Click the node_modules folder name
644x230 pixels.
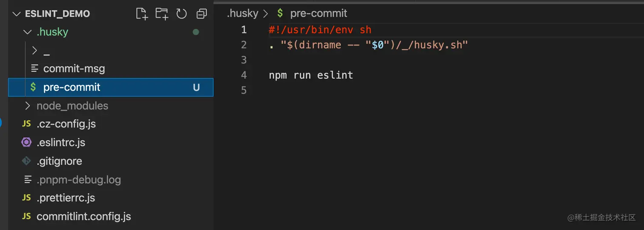(x=72, y=106)
